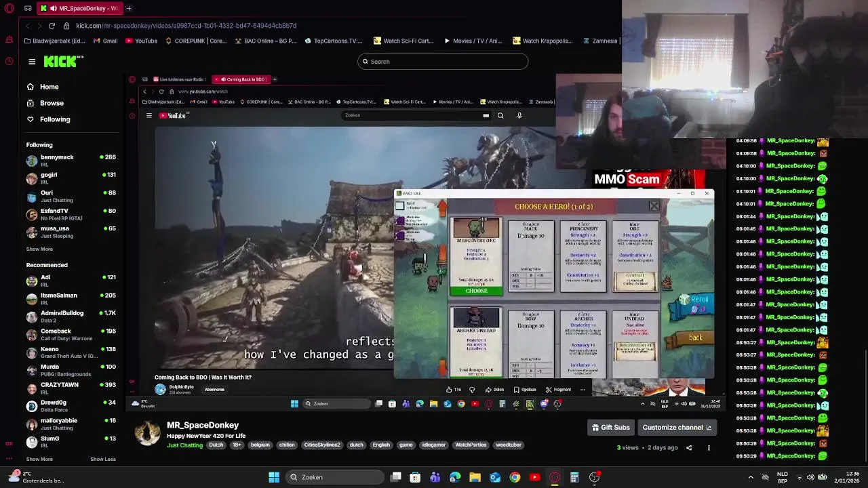Launch Outlook from the taskbar
This screenshot has height=488, width=868.
pyautogui.click(x=495, y=477)
